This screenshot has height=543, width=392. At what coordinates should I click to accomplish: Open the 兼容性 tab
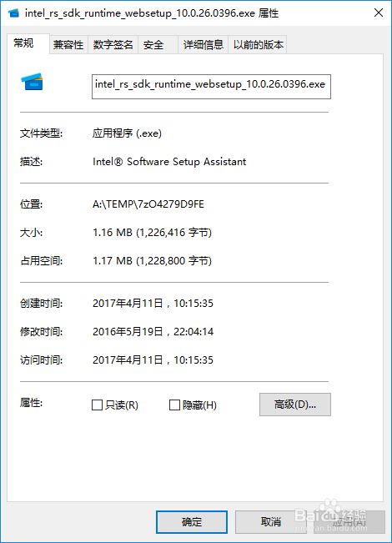pyautogui.click(x=68, y=45)
